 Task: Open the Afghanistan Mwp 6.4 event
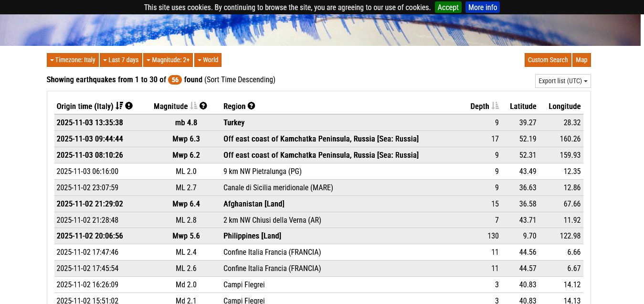[253, 204]
